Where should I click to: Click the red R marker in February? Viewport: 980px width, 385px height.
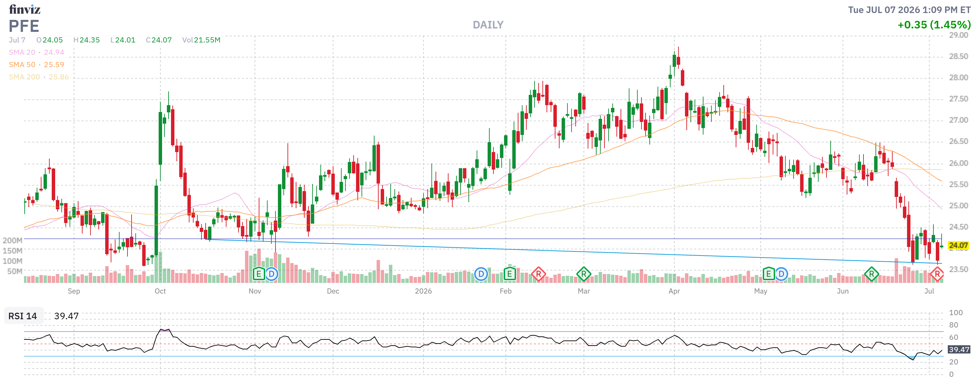coord(538,274)
